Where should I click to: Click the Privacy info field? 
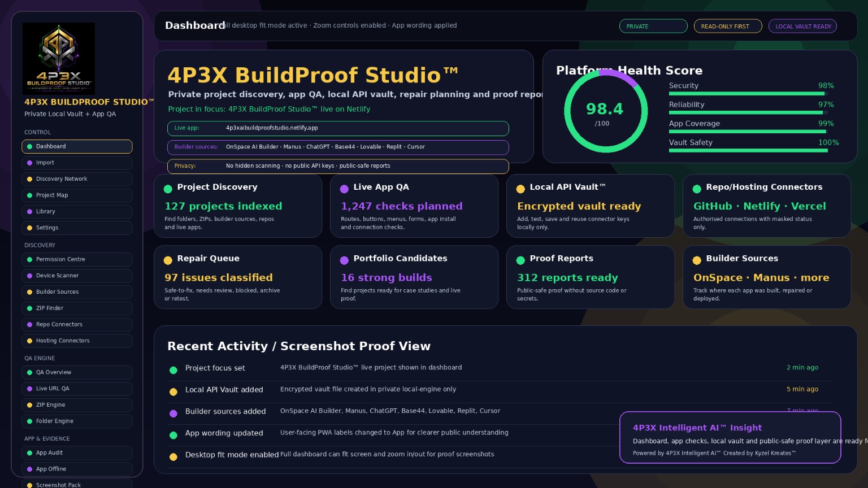click(x=338, y=167)
